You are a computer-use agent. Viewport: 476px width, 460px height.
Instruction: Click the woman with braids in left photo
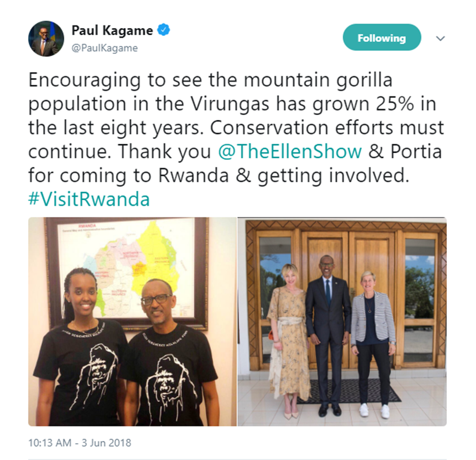point(80,346)
